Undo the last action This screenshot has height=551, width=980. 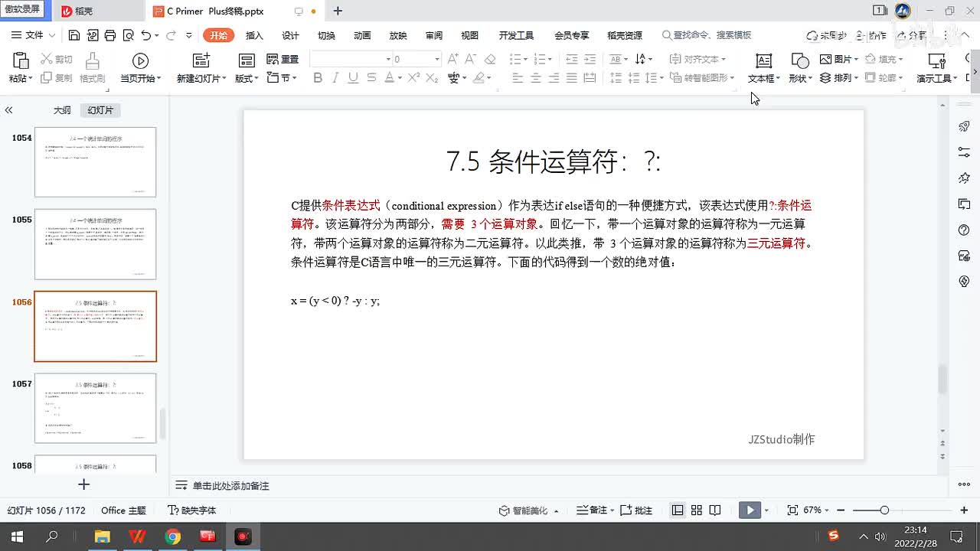146,35
